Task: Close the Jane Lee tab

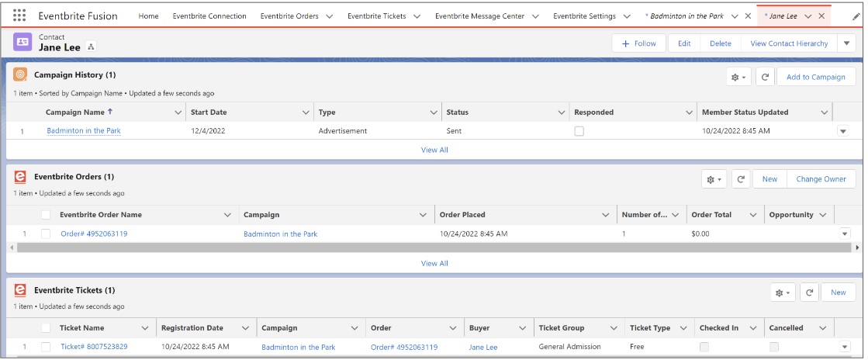Action: pos(822,16)
